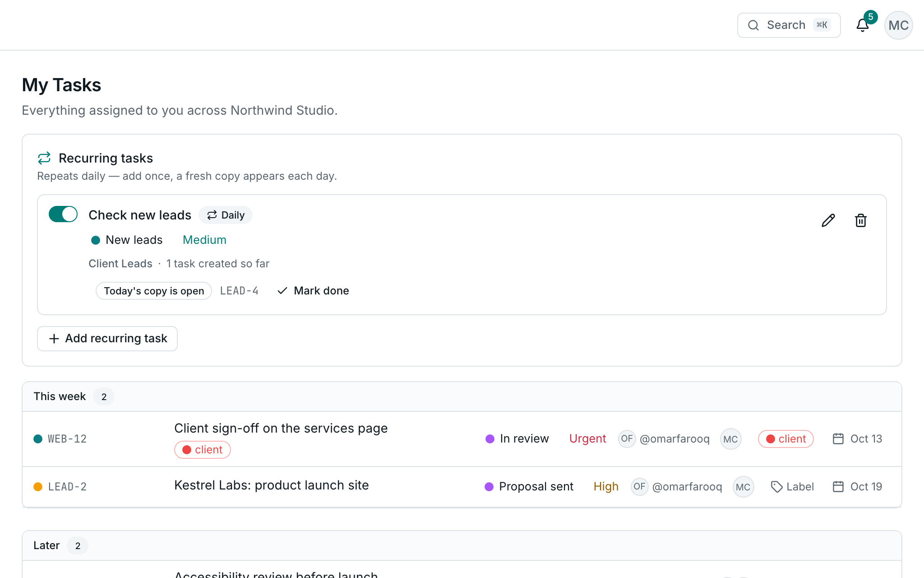
Task: Open the Medium priority label
Action: tap(204, 240)
